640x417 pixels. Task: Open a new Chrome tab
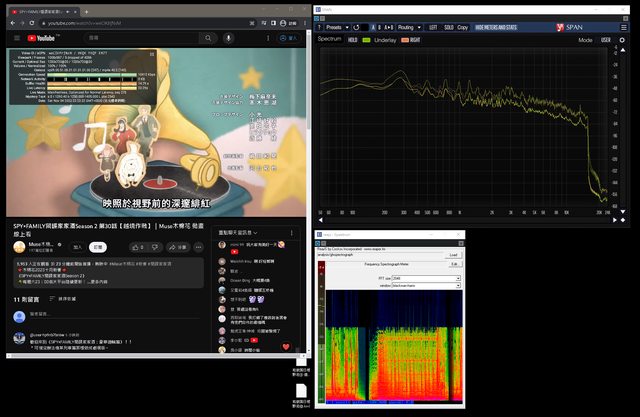(x=87, y=12)
